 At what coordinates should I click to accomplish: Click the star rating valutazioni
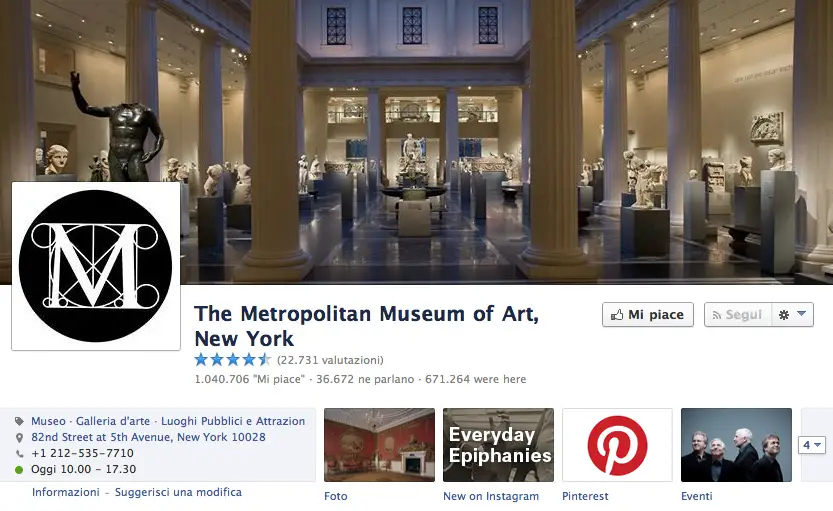289,360
